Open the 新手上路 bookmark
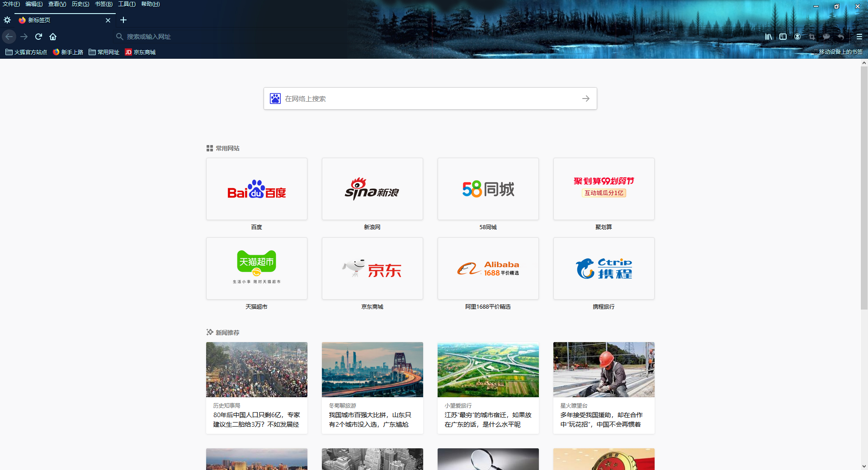This screenshot has width=868, height=470. point(68,52)
